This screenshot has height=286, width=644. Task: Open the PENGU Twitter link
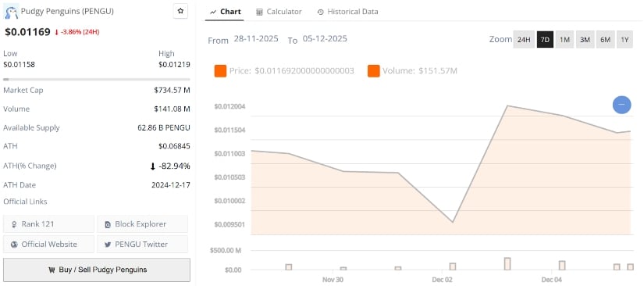(143, 244)
